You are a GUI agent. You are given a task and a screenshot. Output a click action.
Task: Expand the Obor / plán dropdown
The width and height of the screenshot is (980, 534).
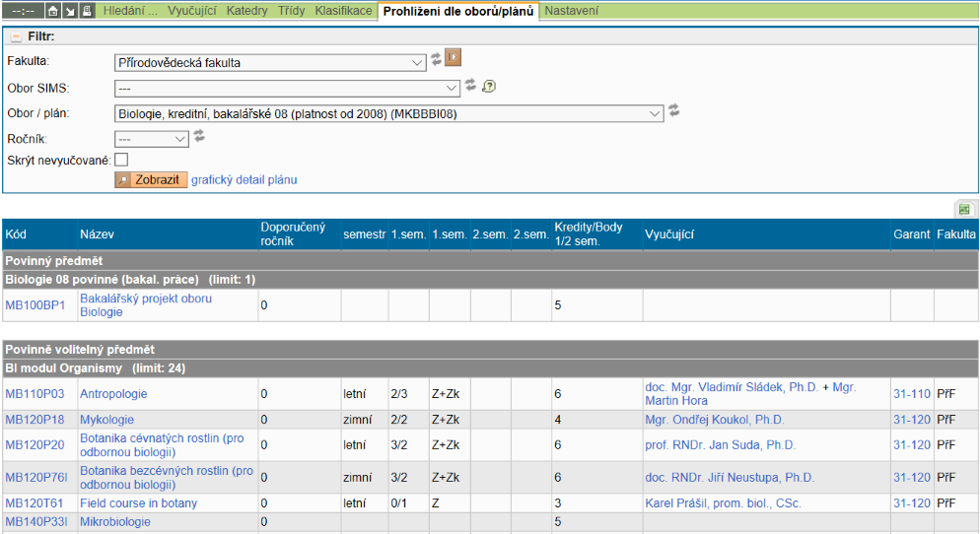point(388,114)
